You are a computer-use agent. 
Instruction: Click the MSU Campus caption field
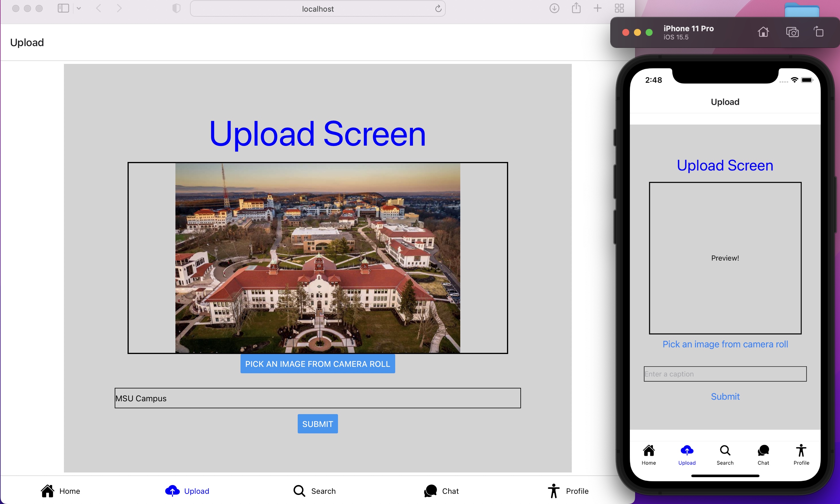(x=318, y=398)
